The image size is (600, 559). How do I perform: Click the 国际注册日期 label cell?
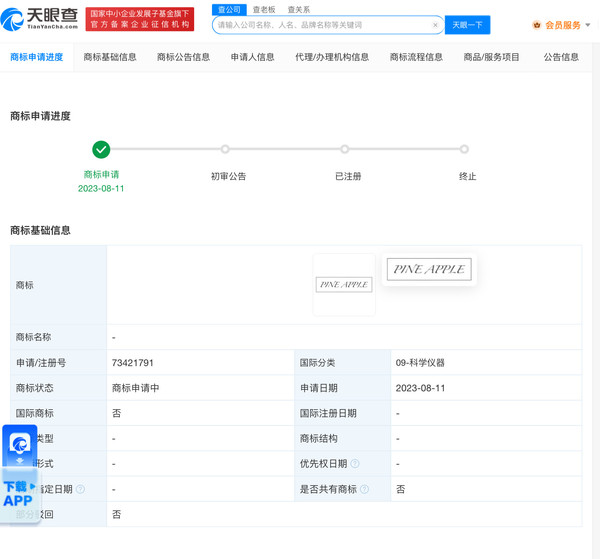342,413
